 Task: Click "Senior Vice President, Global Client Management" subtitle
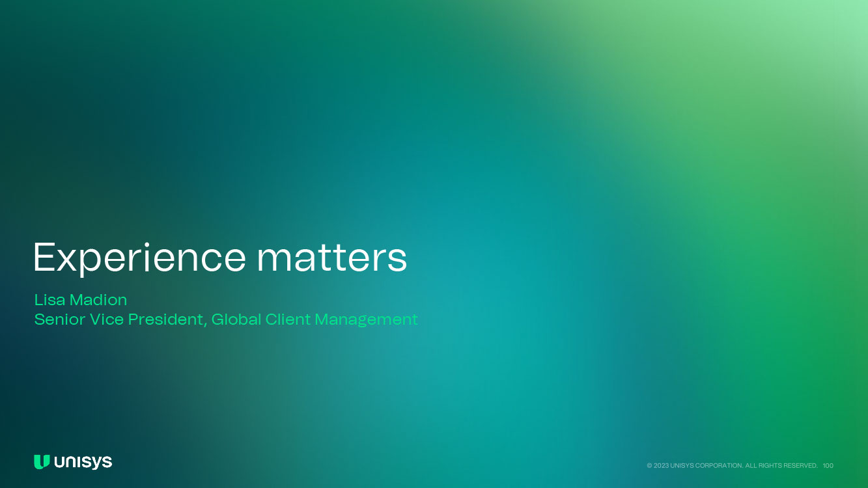(226, 319)
